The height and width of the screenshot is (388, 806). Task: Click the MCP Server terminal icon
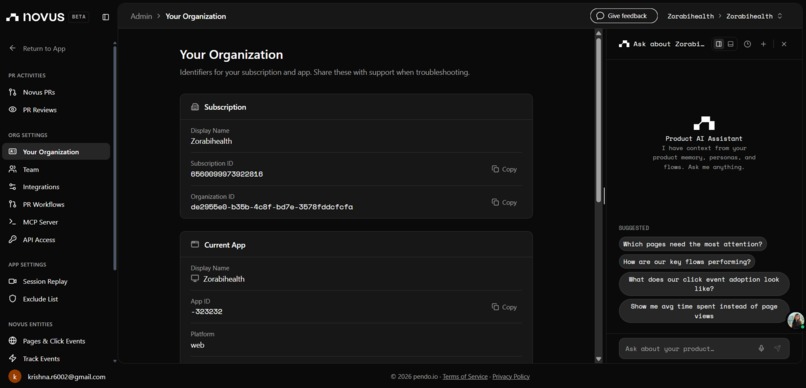(x=13, y=222)
